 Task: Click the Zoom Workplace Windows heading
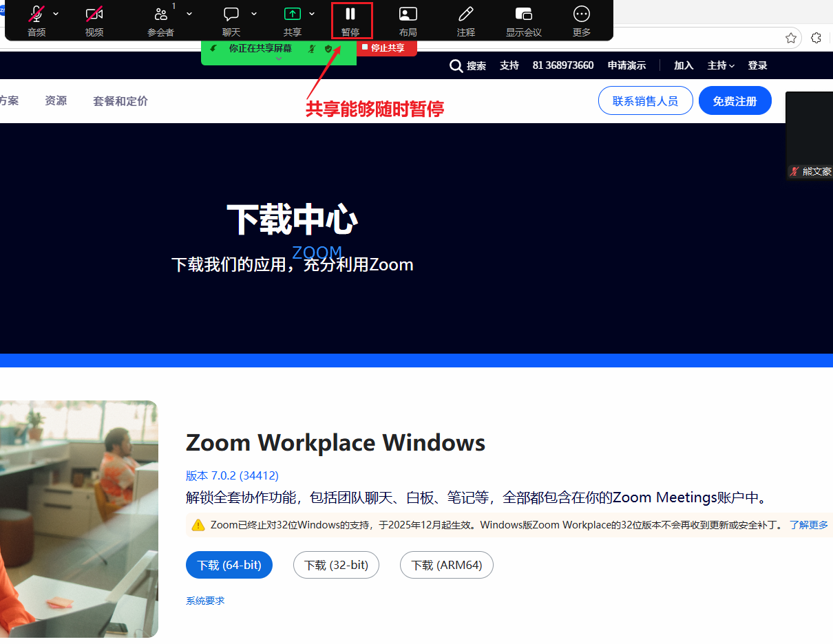(x=335, y=442)
